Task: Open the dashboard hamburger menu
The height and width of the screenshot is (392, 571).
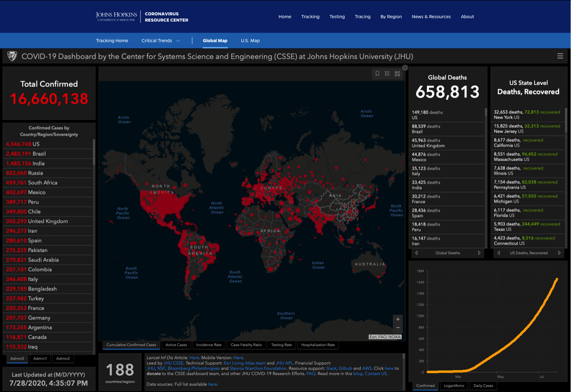Action: pos(560,56)
